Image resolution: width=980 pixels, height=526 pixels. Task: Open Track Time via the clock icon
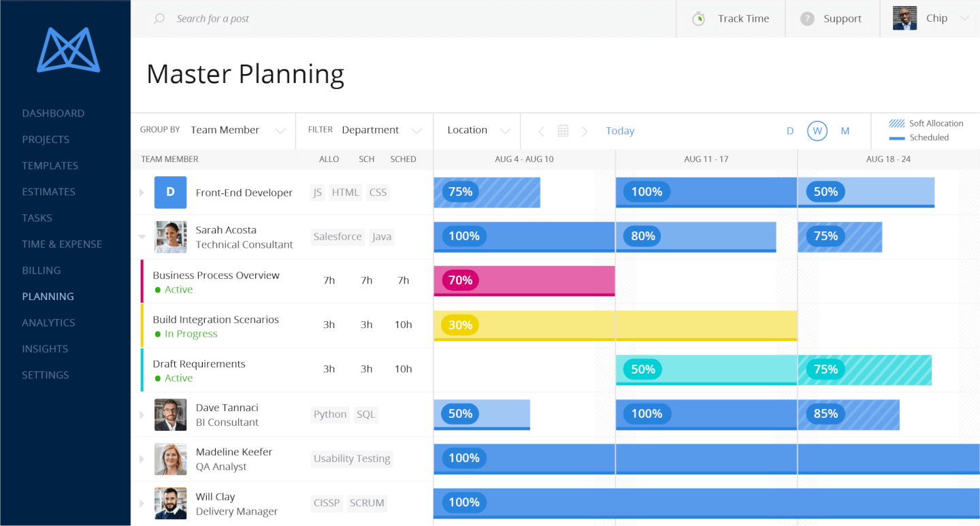point(698,18)
